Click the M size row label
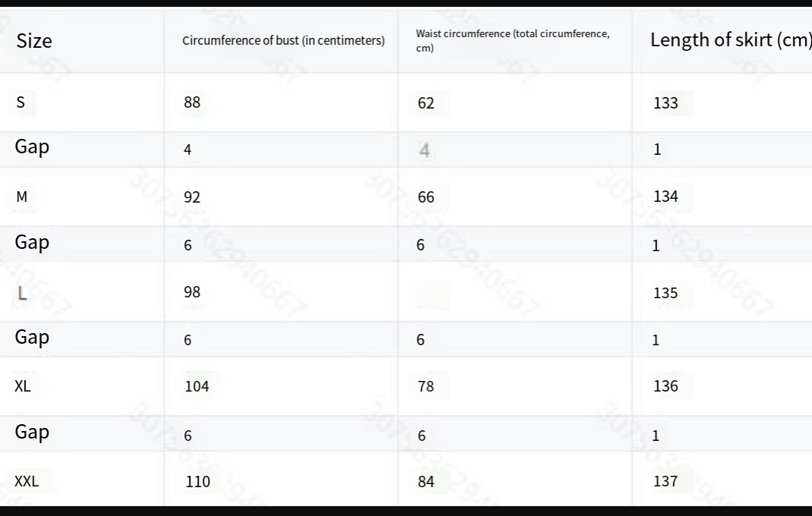 click(22, 197)
